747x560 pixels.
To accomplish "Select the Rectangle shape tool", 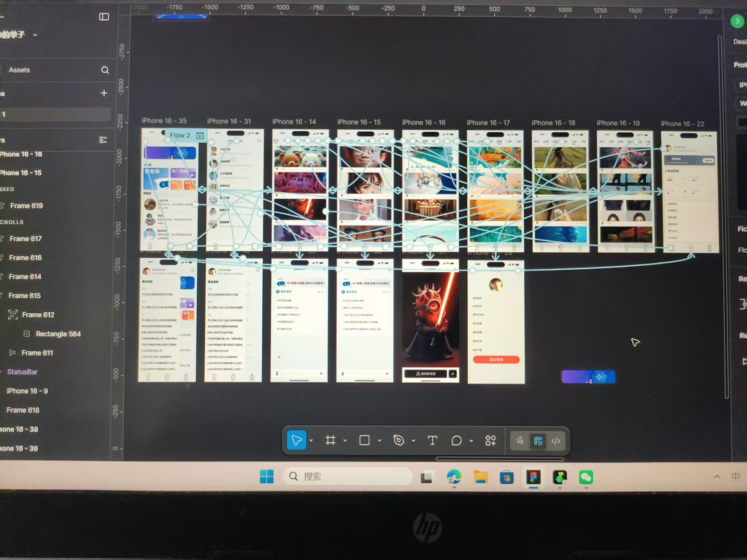I will (x=364, y=440).
